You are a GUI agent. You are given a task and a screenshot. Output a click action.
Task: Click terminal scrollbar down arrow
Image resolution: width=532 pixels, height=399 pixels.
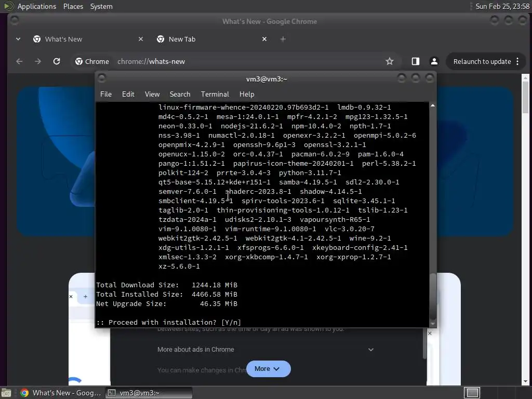[x=433, y=324]
